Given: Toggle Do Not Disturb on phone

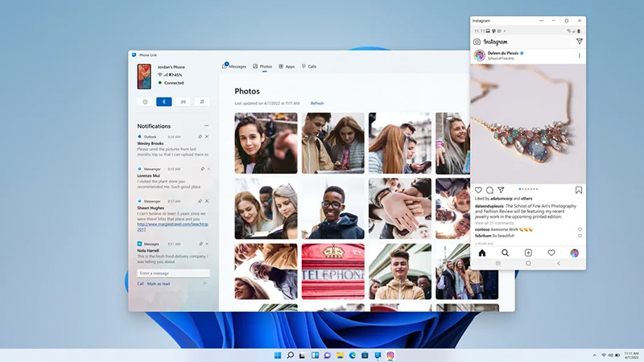Looking at the screenshot, I should coord(145,102).
